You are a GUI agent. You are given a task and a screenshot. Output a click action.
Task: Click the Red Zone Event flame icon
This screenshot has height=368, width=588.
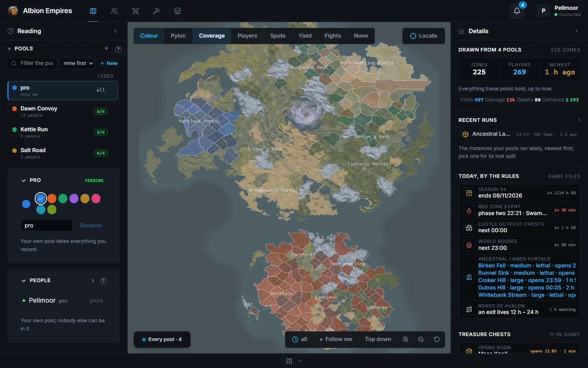click(x=469, y=210)
